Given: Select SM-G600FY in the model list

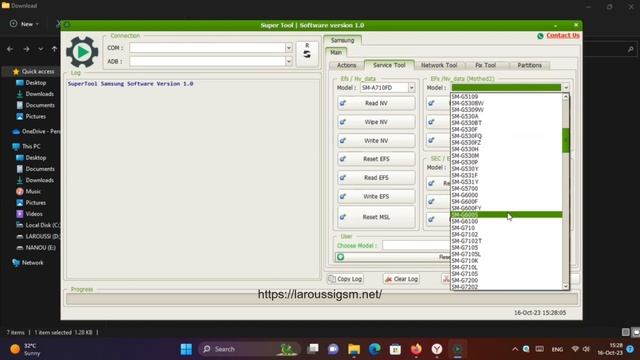Looking at the screenshot, I should [x=507, y=208].
